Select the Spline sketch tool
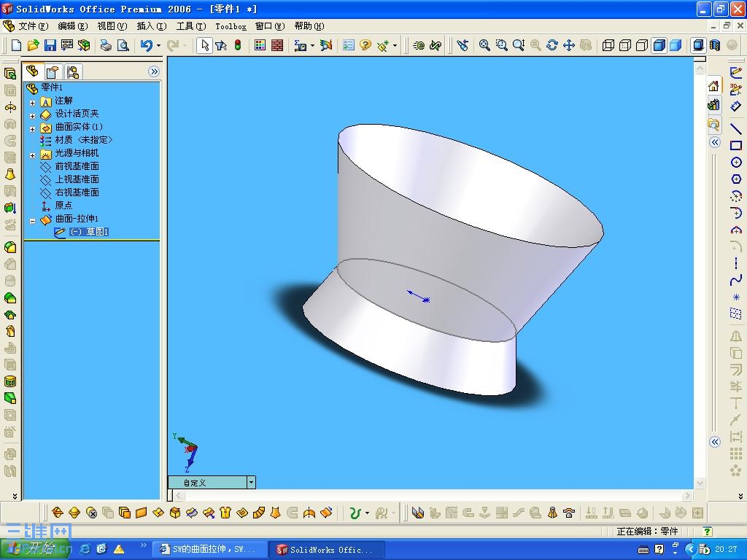 tap(736, 280)
